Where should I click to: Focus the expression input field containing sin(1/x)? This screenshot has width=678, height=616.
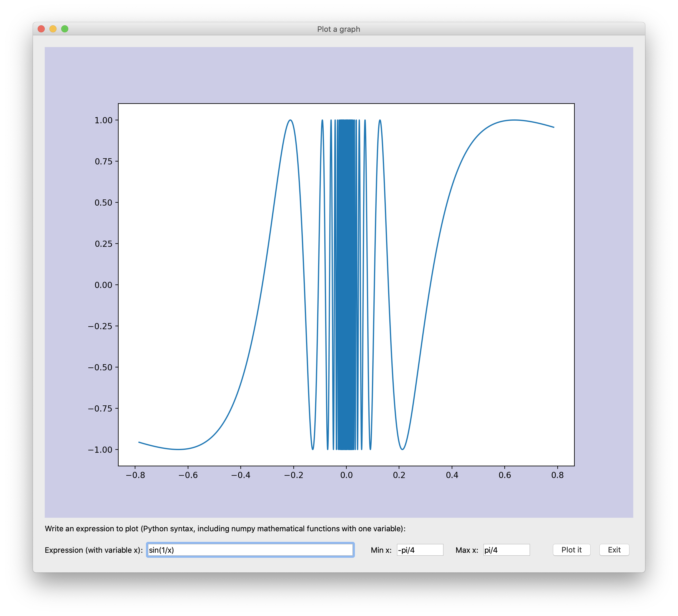pyautogui.click(x=250, y=550)
